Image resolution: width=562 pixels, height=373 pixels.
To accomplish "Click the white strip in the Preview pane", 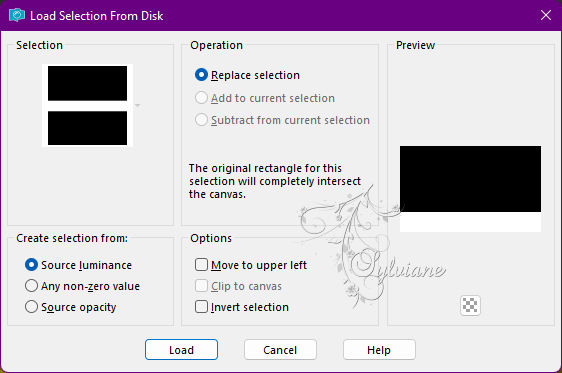I will point(470,222).
